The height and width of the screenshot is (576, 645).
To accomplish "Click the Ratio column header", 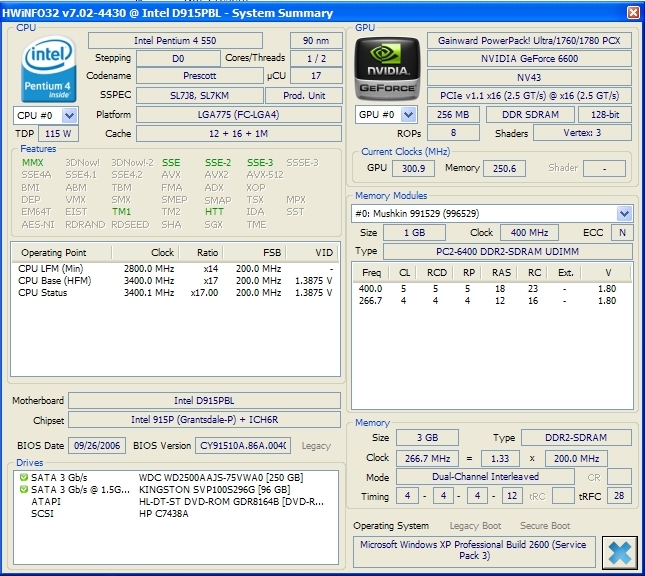I will 201,253.
